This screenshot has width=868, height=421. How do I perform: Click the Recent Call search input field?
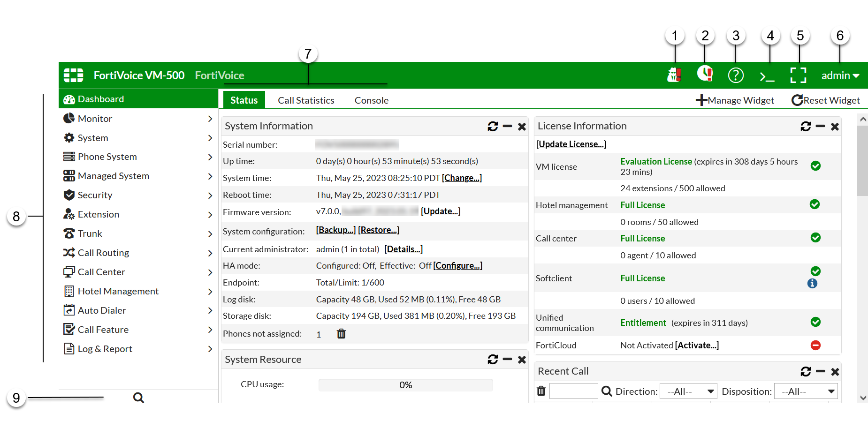573,391
